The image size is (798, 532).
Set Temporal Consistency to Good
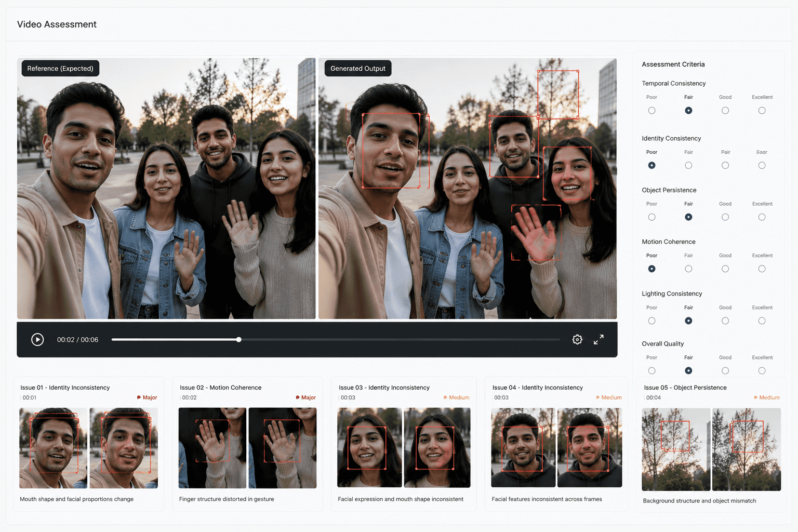click(725, 111)
